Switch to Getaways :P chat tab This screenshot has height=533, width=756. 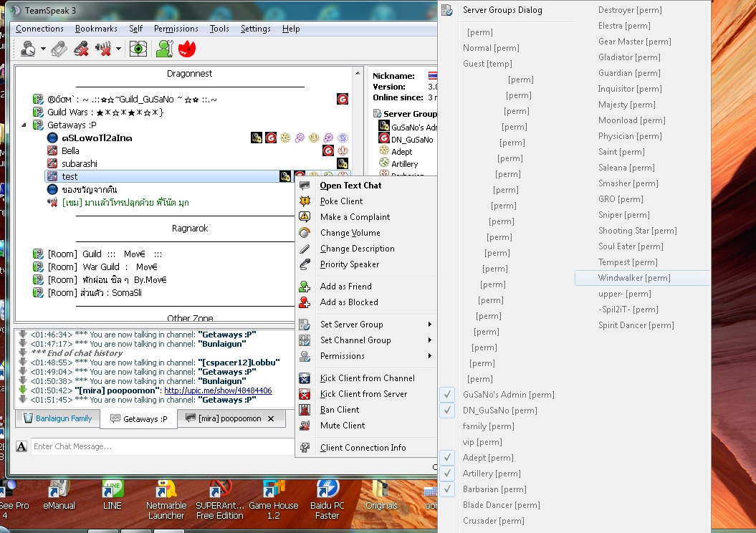coord(139,419)
